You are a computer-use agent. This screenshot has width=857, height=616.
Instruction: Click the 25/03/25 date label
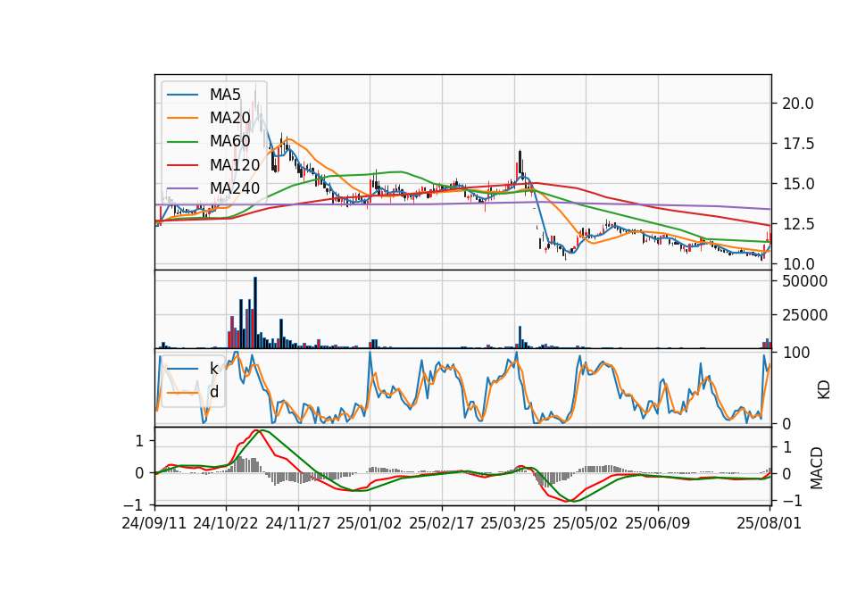[513, 524]
